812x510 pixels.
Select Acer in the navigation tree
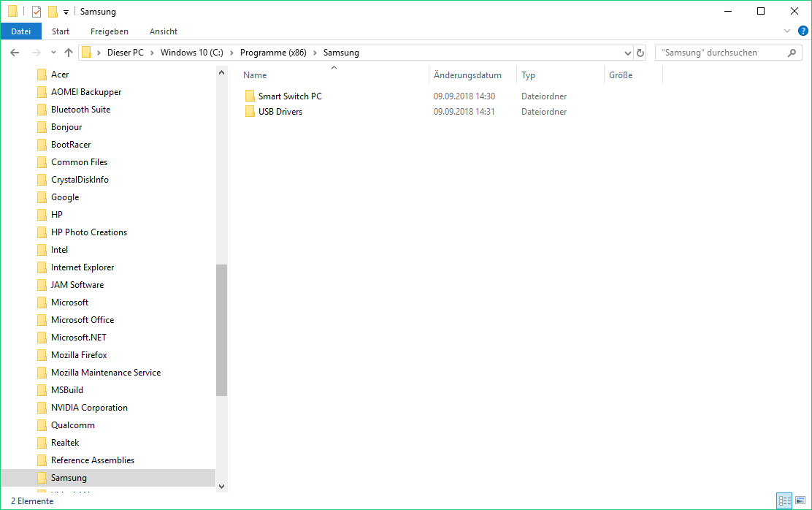click(60, 74)
